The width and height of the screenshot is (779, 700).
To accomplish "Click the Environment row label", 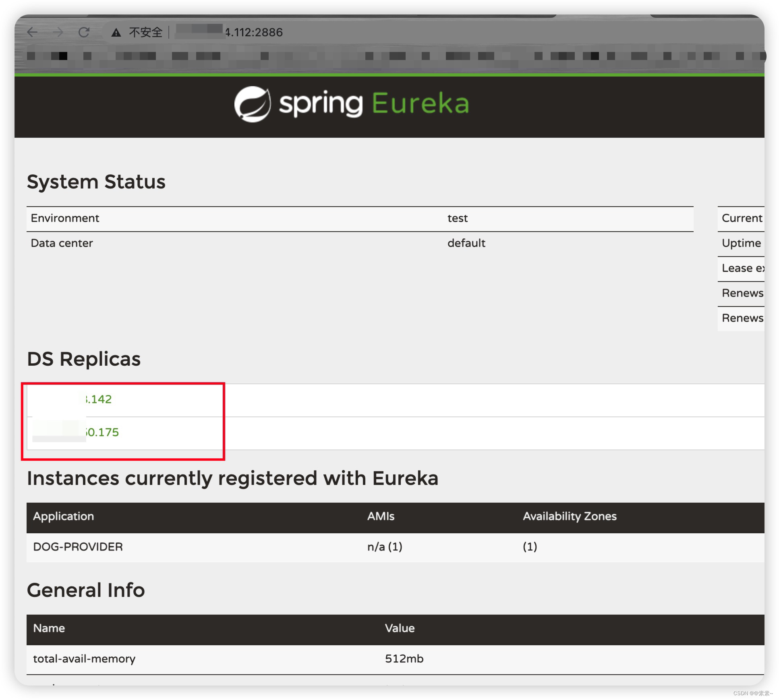I will [x=65, y=218].
